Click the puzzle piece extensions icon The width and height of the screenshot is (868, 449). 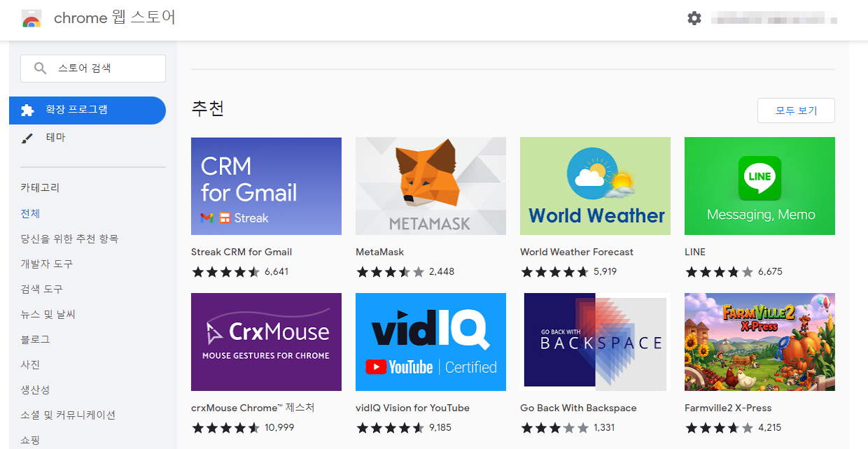click(27, 111)
